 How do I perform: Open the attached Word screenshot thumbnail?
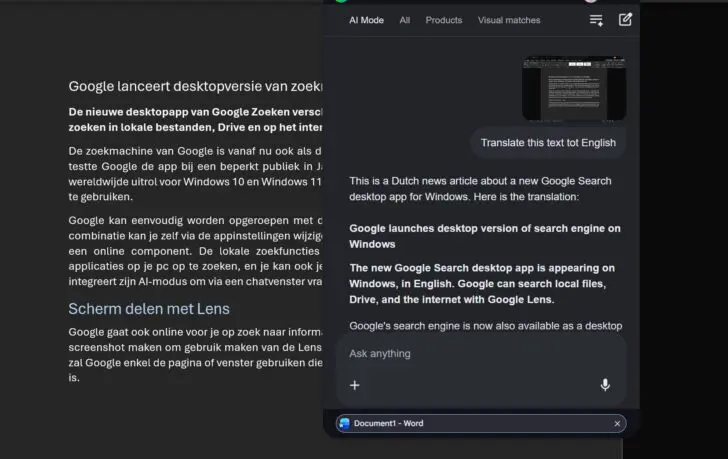pyautogui.click(x=574, y=87)
